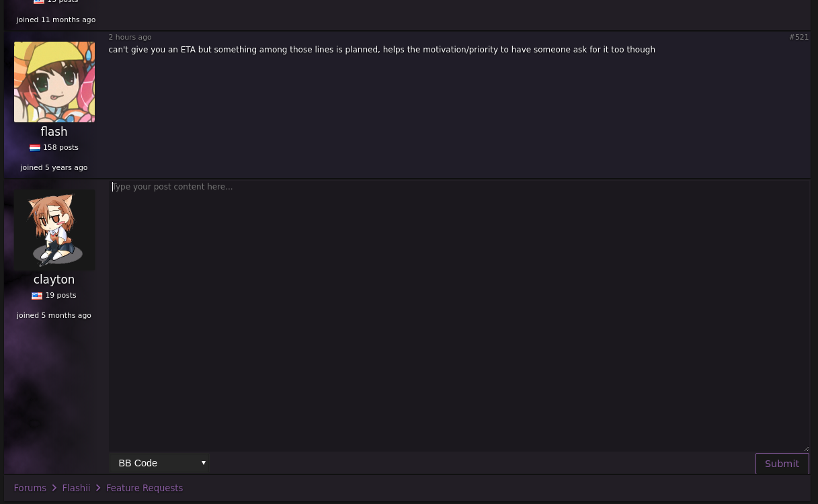Focus the post content text area
This screenshot has width=818, height=504.
(x=459, y=316)
